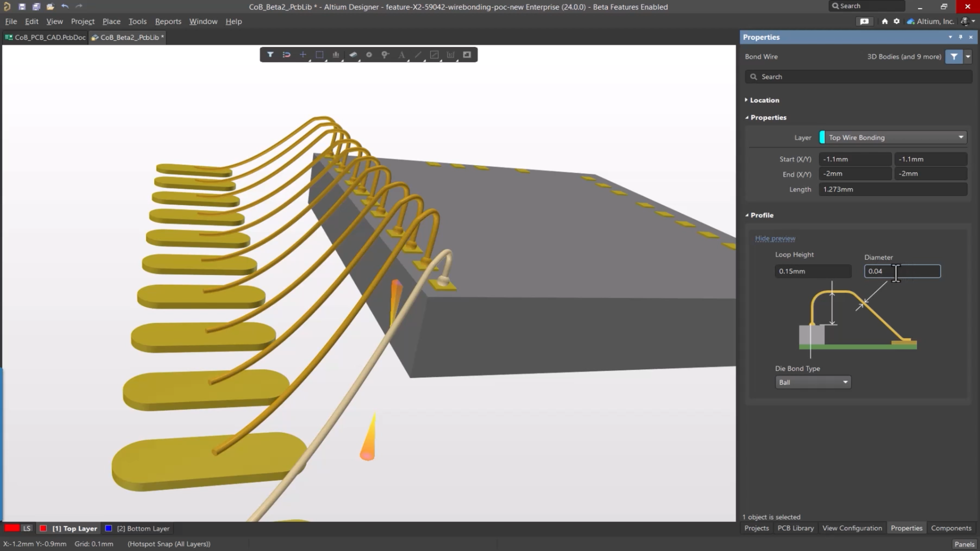Place a Pad from the active bar
Viewport: 980px width, 551px height.
pyautogui.click(x=369, y=55)
